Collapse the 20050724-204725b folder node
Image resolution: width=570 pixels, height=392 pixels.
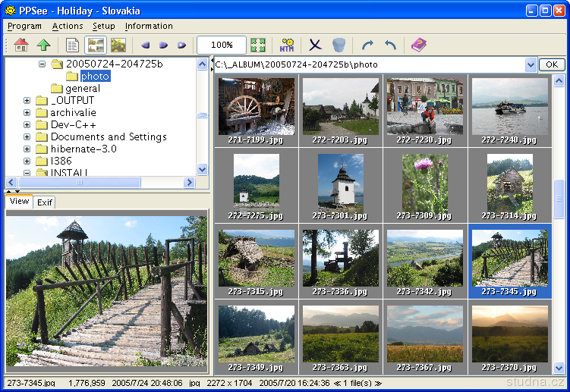(43, 64)
